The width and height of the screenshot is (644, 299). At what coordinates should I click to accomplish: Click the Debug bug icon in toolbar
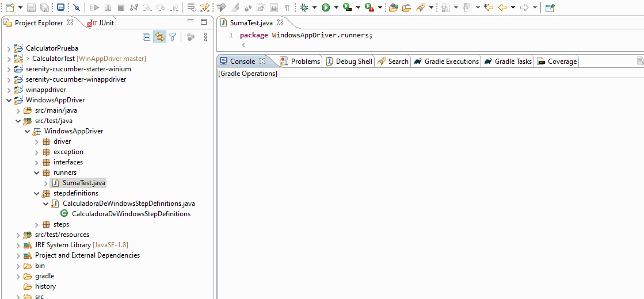[304, 7]
